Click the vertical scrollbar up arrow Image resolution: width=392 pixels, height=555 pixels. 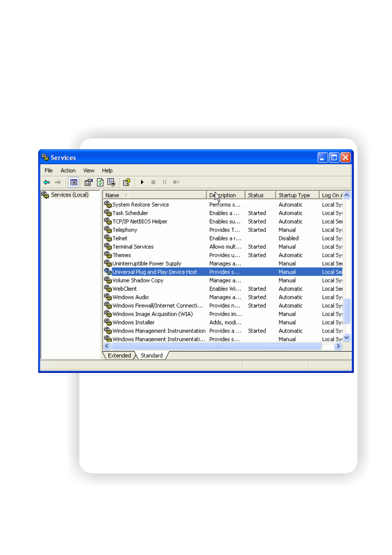[347, 195]
